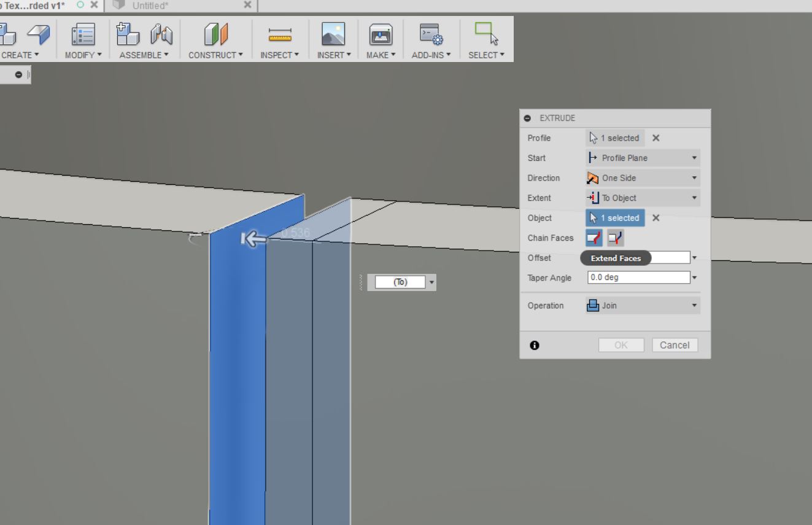Activate the Profile '1 selected' selector

(x=616, y=138)
